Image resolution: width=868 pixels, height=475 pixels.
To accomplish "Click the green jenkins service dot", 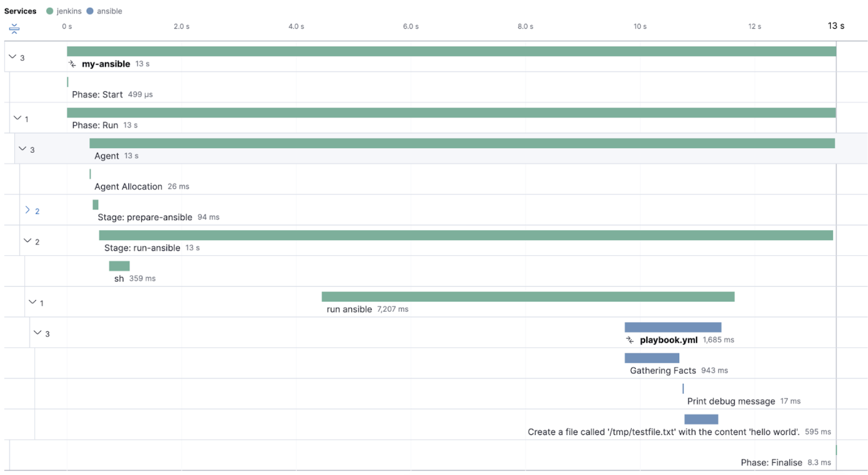I will (x=50, y=10).
